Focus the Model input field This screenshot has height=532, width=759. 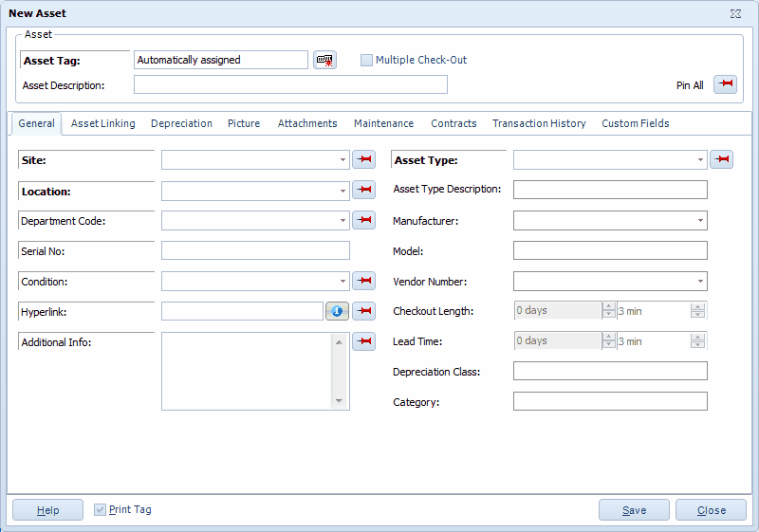(610, 250)
